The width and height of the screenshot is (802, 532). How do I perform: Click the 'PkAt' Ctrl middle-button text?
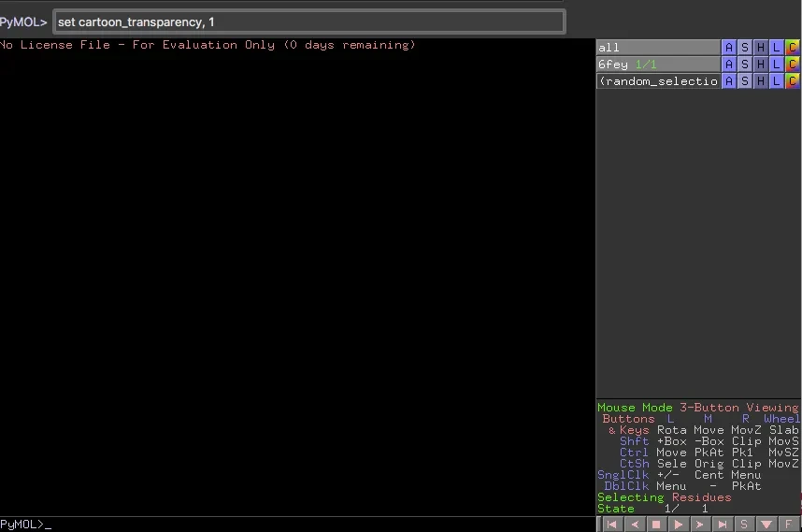point(709,453)
